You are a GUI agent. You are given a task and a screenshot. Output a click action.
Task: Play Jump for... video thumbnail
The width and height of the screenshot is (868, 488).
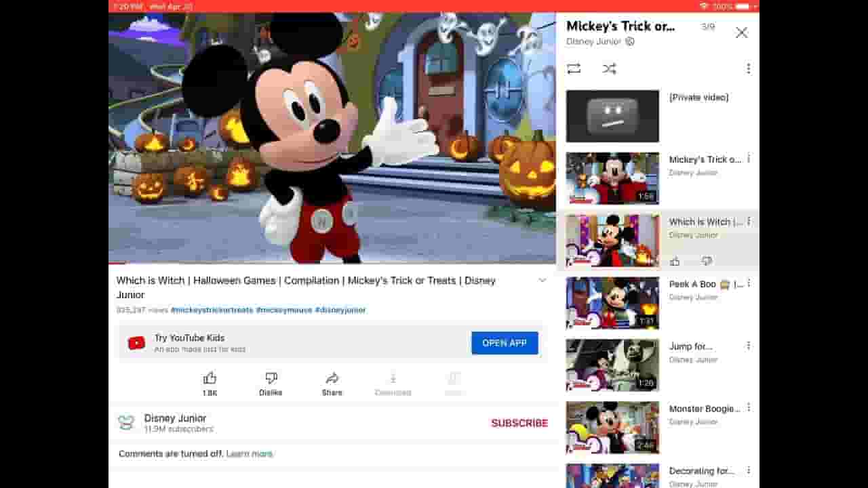[612, 365]
